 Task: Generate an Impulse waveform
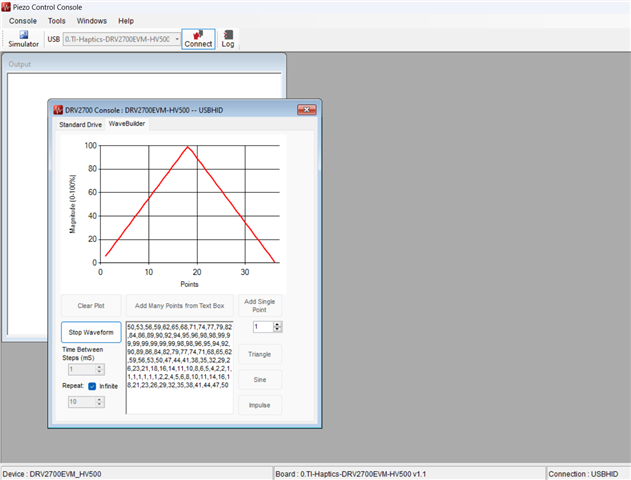pos(260,405)
